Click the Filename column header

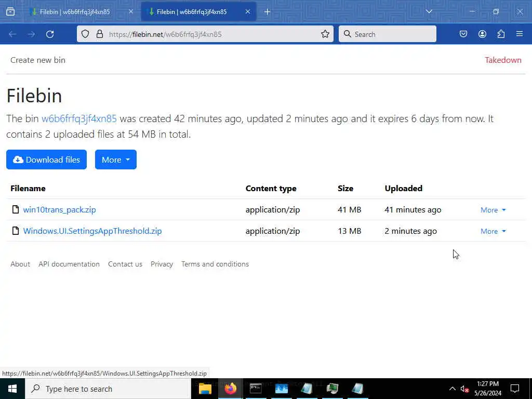[28, 188]
